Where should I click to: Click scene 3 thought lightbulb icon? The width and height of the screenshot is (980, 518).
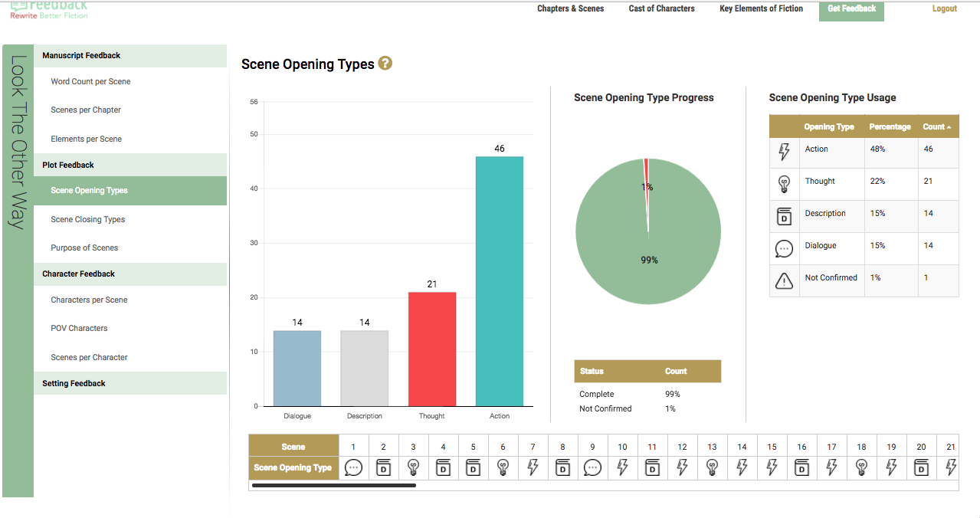(x=413, y=467)
